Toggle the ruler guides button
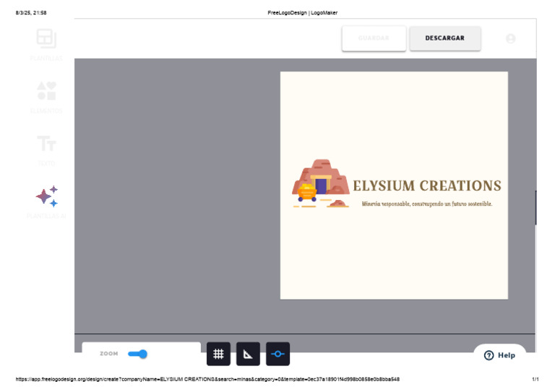555x392 pixels. coord(248,354)
